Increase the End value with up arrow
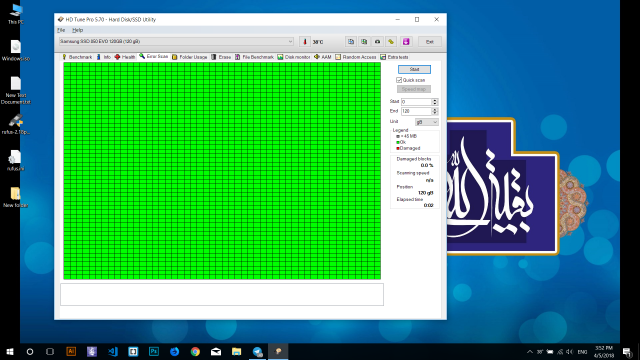This screenshot has height=360, width=640. tap(435, 109)
